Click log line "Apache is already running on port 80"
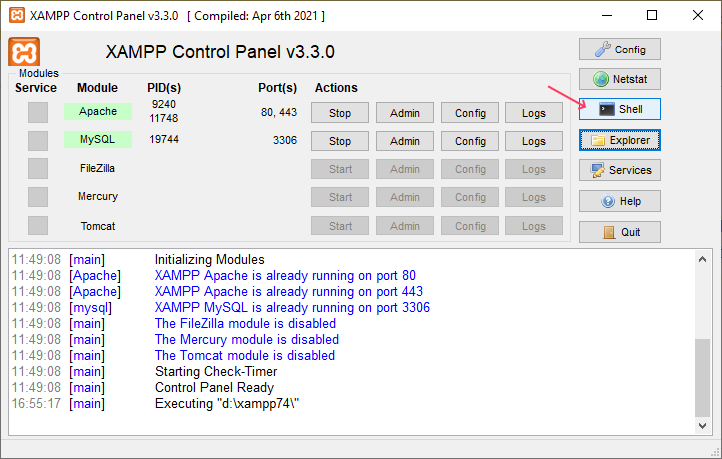 click(x=285, y=275)
